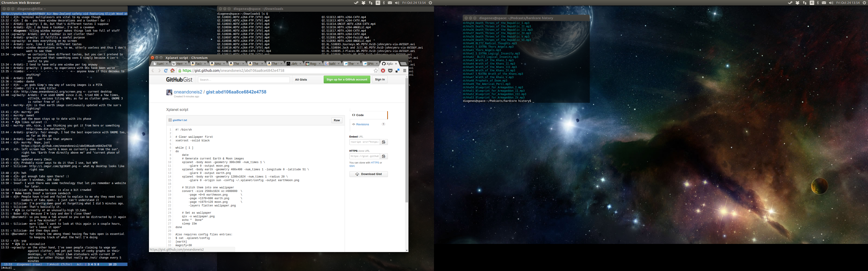
Task: Click the Download Gist button
Action: [369, 174]
